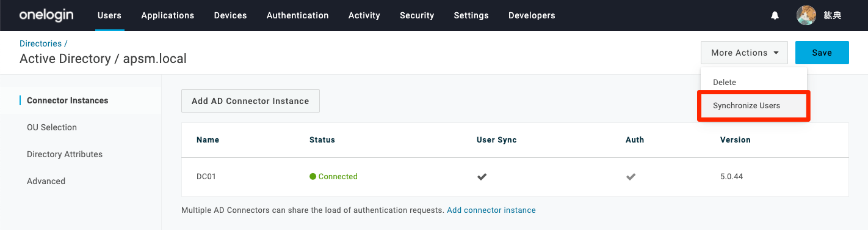The image size is (868, 230).
Task: Click the OneLogin logo
Action: pos(46,15)
